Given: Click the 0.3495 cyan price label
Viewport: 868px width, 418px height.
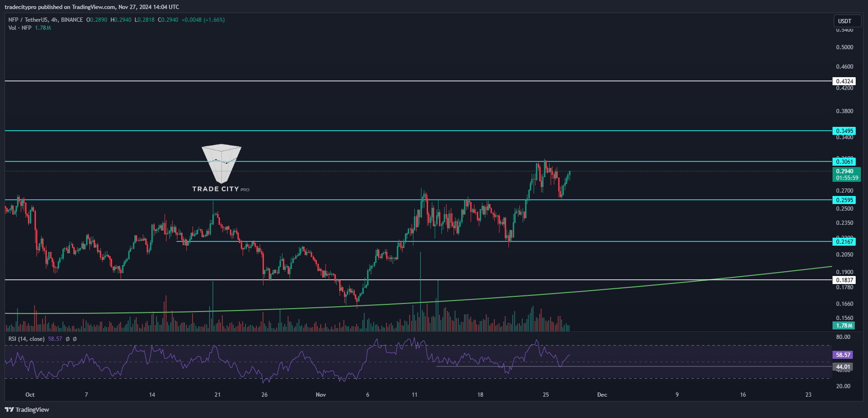Looking at the screenshot, I should click(844, 131).
